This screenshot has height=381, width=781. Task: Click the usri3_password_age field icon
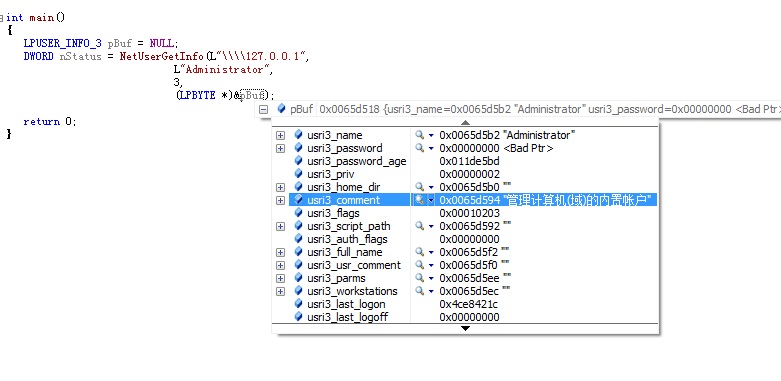point(298,160)
